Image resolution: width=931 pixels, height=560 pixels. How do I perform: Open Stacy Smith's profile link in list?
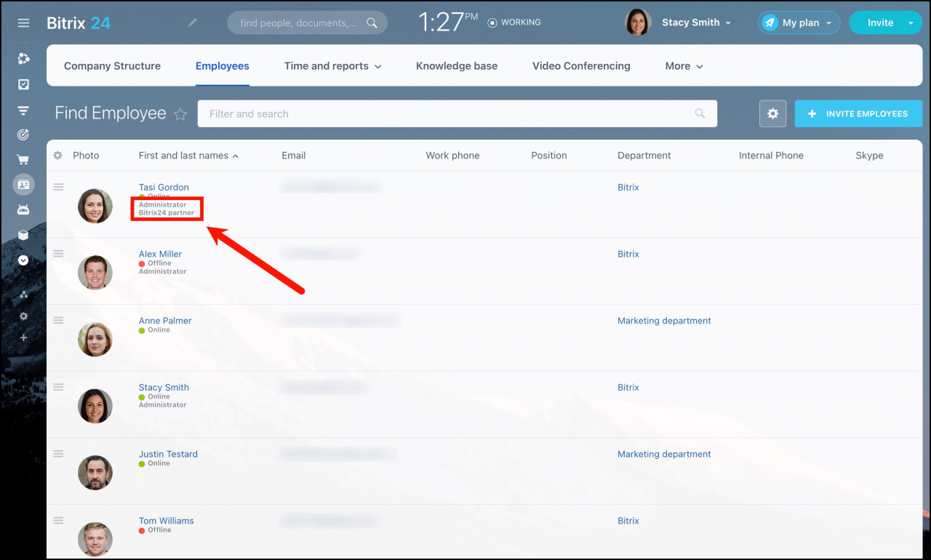[164, 387]
